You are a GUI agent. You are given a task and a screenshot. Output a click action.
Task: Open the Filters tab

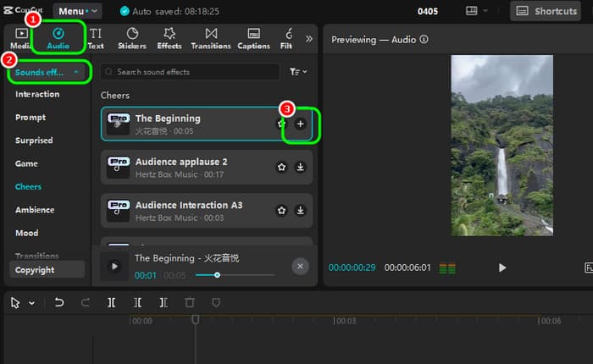click(x=286, y=39)
